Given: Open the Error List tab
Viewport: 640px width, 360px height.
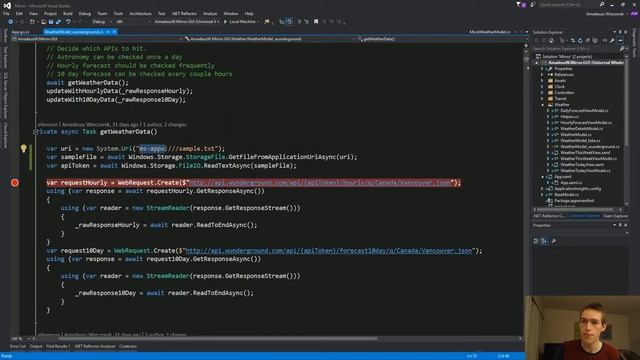Looking at the screenshot, I should 18,347.
